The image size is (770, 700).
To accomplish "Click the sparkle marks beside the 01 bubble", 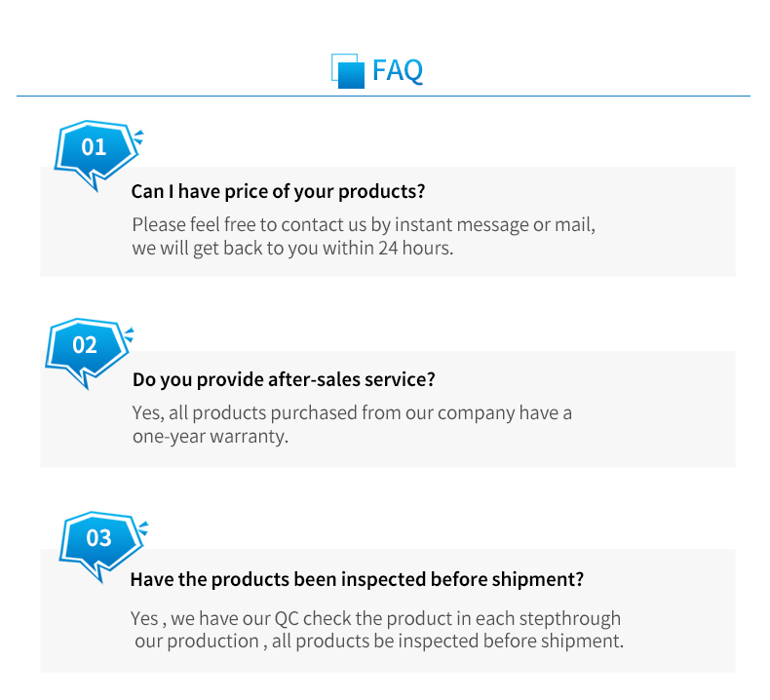I will click(x=138, y=137).
